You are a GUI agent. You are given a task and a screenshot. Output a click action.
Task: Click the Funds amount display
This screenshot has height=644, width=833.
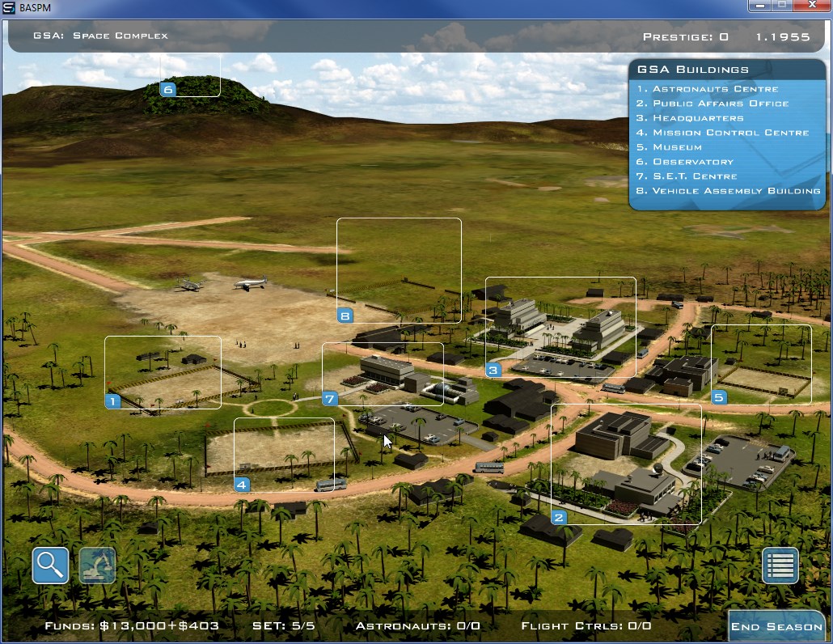pos(132,626)
